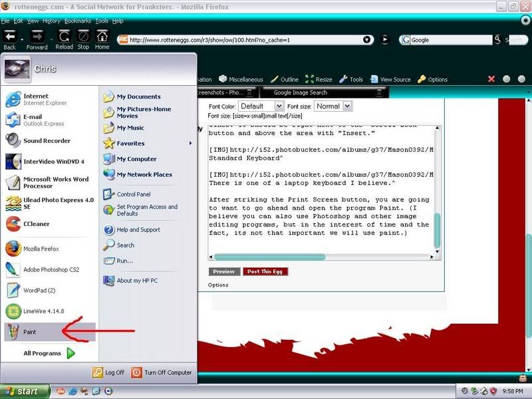Open Options in web developer toolbar
Image resolution: width=532 pixels, height=399 pixels.
click(433, 79)
